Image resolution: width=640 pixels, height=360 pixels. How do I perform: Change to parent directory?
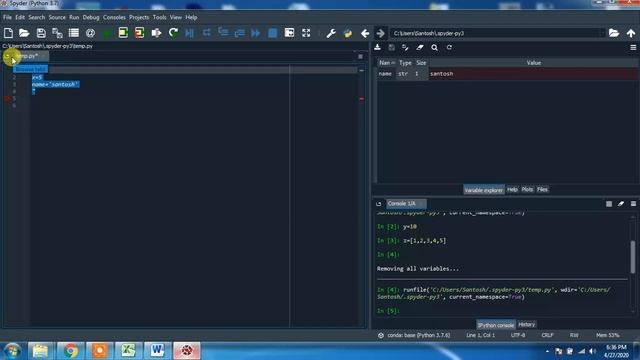tap(631, 33)
